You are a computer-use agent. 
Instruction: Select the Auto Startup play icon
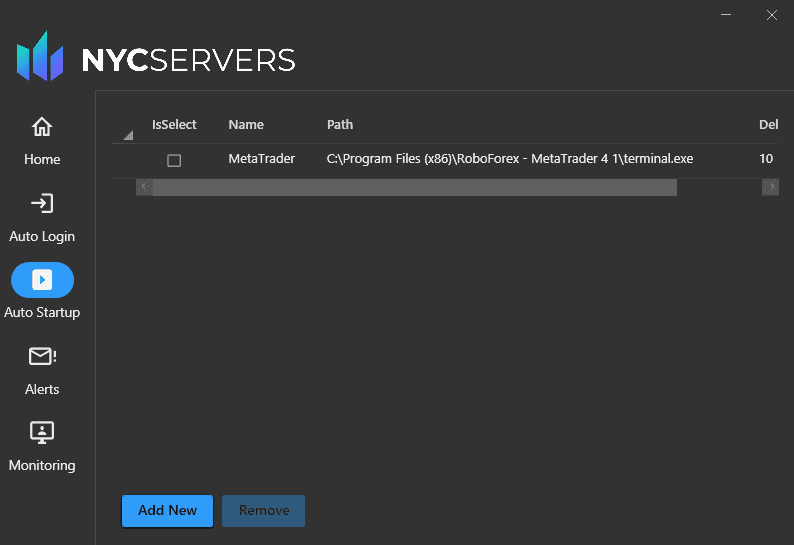tap(42, 280)
